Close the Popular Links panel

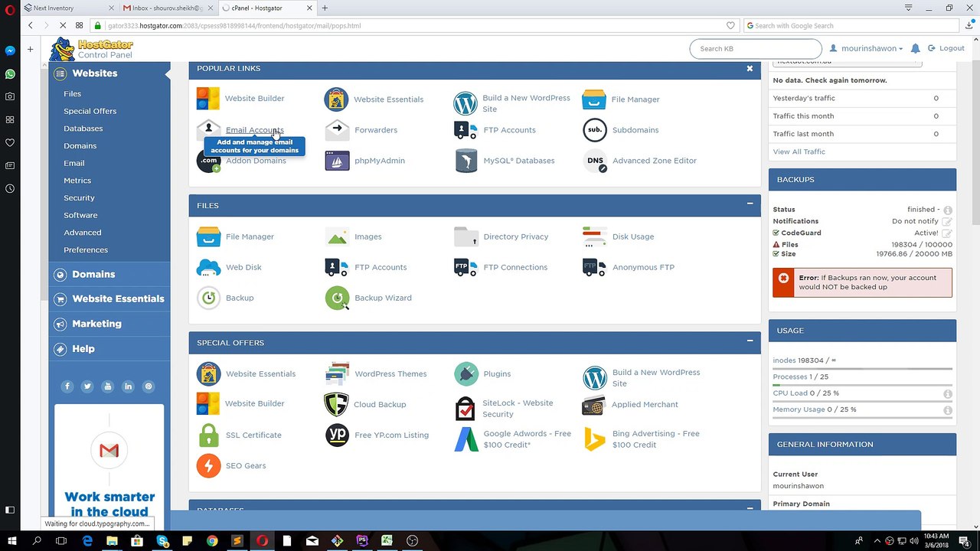[x=750, y=68]
